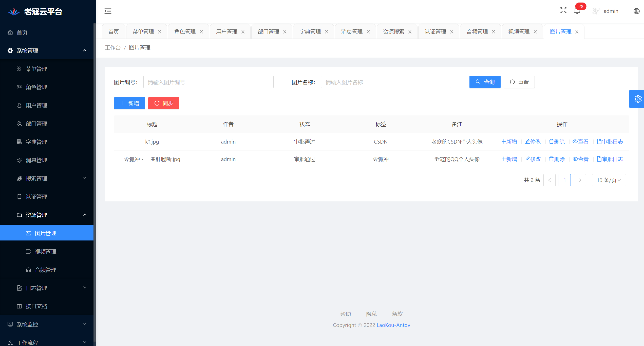The image size is (644, 346).
Task: Open 审批日志 for 令狐冲 image row
Action: [x=610, y=159]
